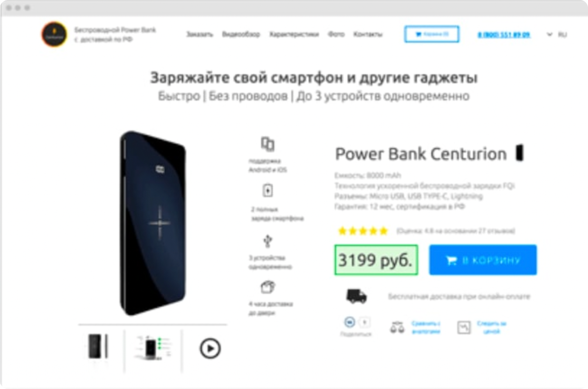The height and width of the screenshot is (389, 588).
Task: Click the compare with analogs scales link
Action: tap(415, 327)
